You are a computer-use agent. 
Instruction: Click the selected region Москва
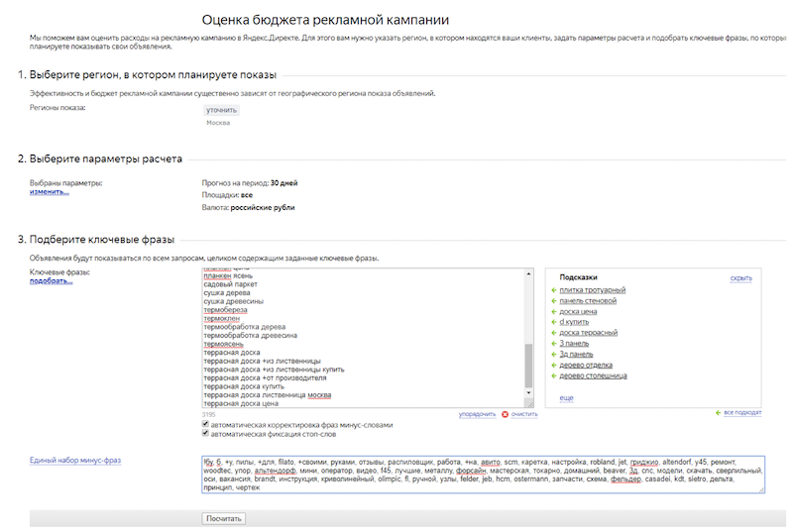point(218,123)
